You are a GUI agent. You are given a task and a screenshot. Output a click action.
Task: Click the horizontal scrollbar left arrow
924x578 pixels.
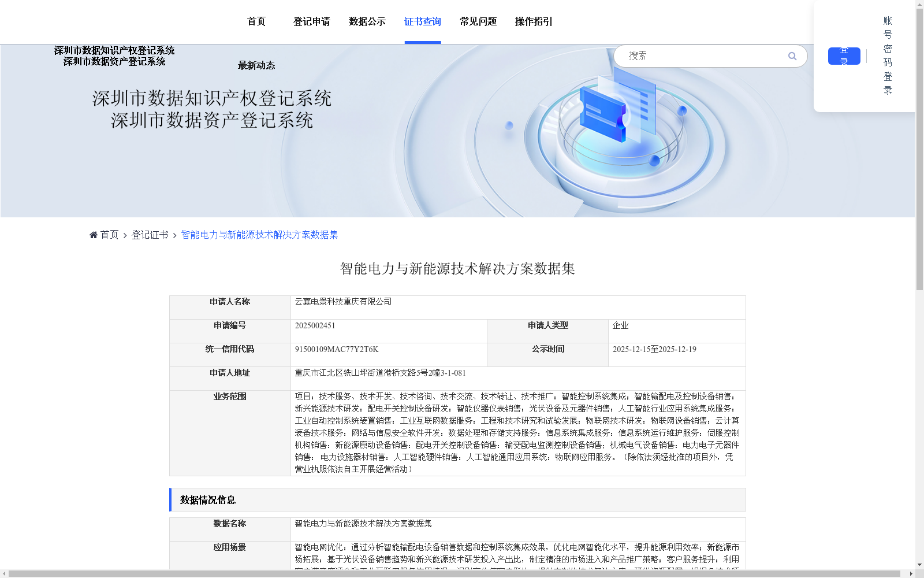tap(4, 574)
